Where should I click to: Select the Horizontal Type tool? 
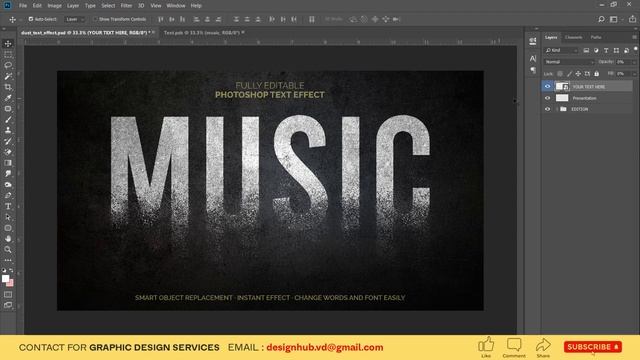(x=8, y=207)
